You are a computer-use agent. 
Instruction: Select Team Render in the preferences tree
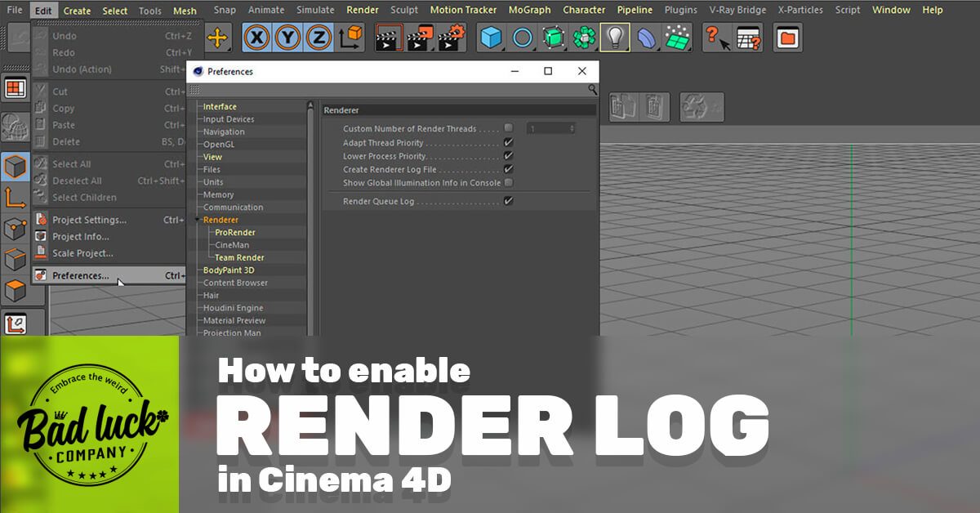238,257
